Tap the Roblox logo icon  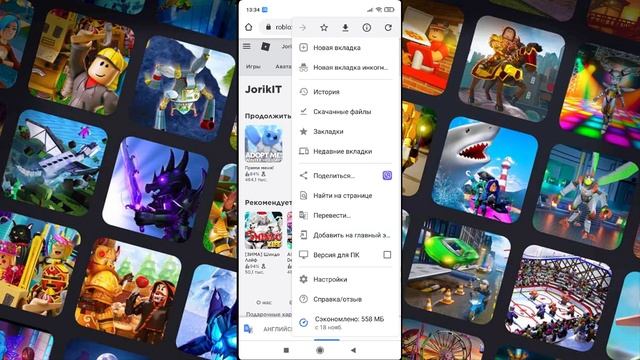265,47
